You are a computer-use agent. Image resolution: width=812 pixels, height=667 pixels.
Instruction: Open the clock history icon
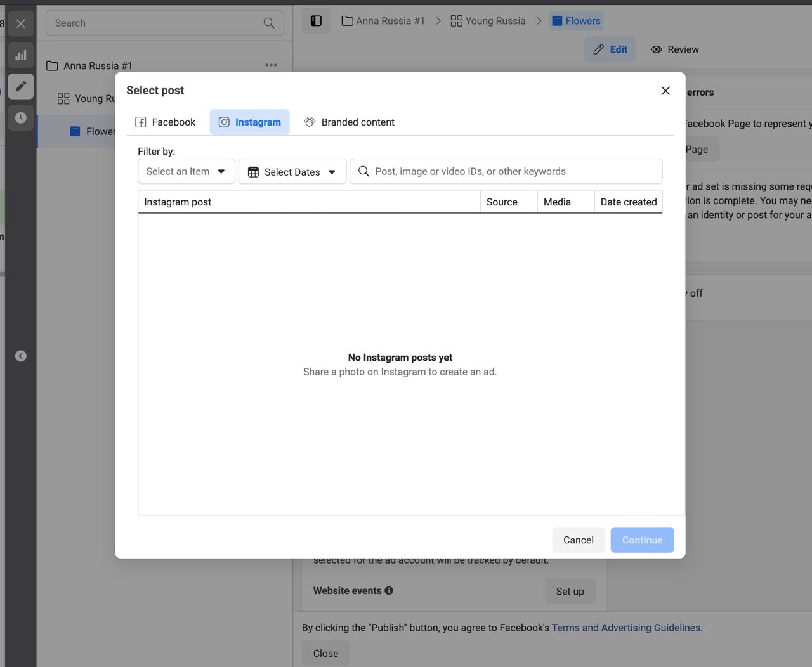pyautogui.click(x=21, y=118)
